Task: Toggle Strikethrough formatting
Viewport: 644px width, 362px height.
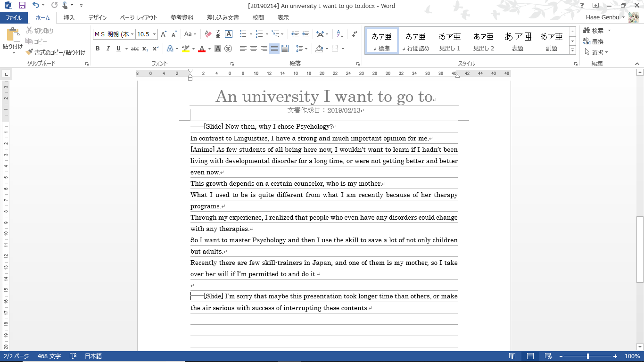Action: pyautogui.click(x=135, y=49)
